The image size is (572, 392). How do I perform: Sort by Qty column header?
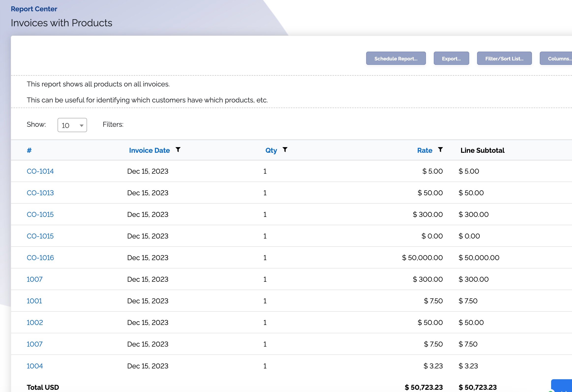(x=271, y=150)
